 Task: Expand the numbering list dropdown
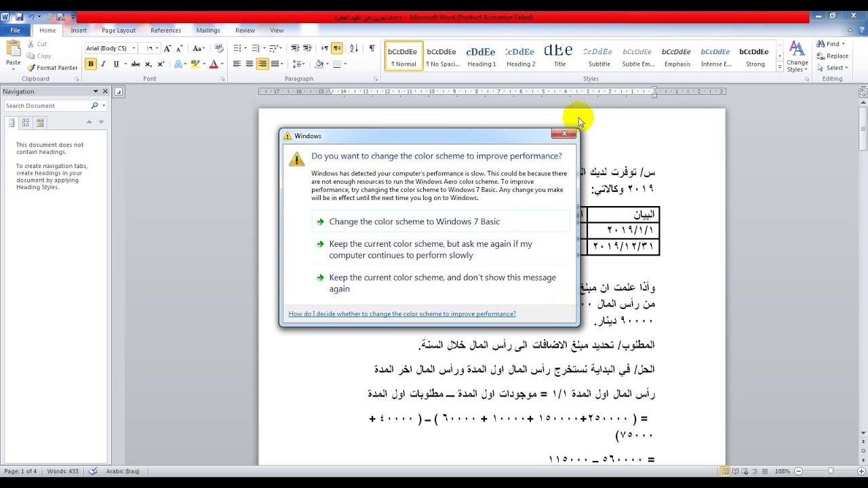264,48
